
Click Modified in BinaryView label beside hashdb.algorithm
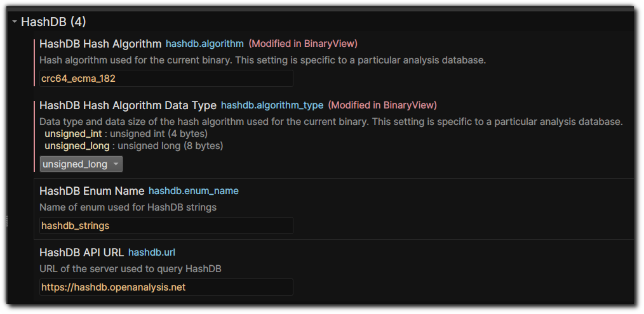click(303, 44)
